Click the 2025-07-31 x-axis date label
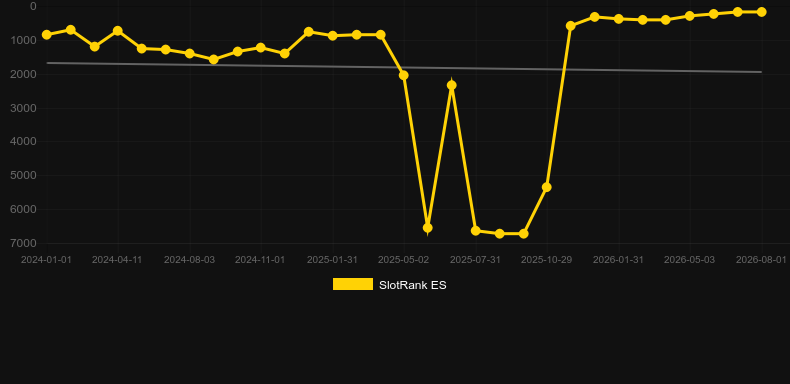This screenshot has height=384, width=790. pyautogui.click(x=475, y=260)
